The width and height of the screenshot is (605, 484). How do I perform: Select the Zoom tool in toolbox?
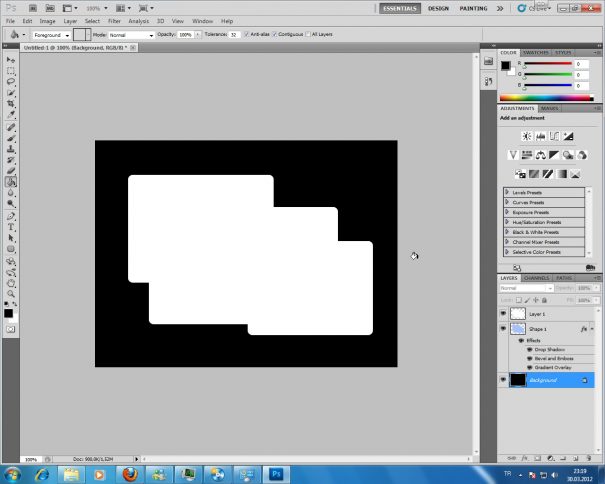(11, 294)
